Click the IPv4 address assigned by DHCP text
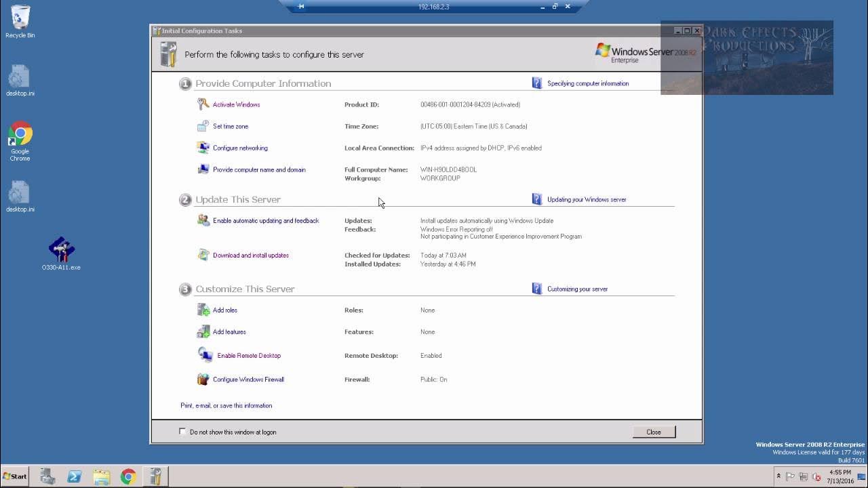Viewport: 868px width, 488px height. pos(481,148)
